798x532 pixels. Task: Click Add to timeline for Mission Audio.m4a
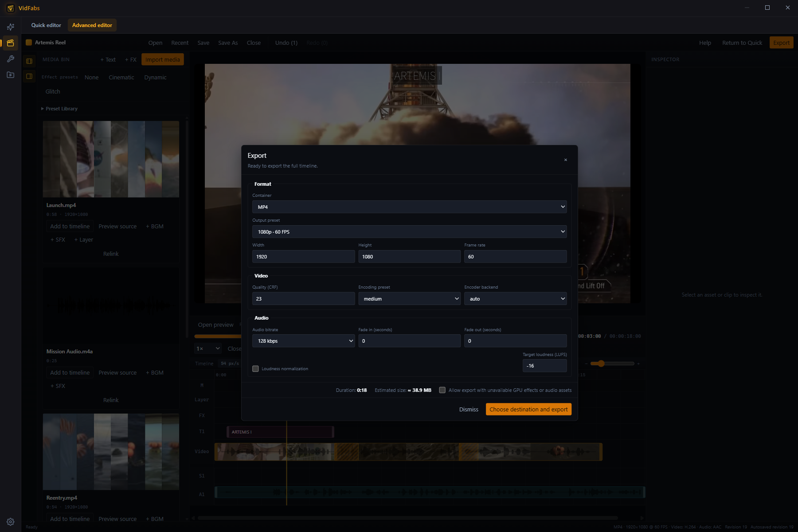[70, 373]
